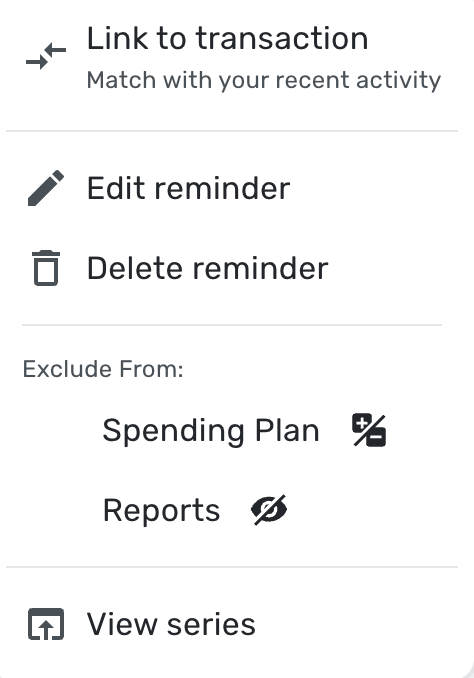
Task: Click the plus-minus Spending Plan exclusion icon
Action: 369,430
